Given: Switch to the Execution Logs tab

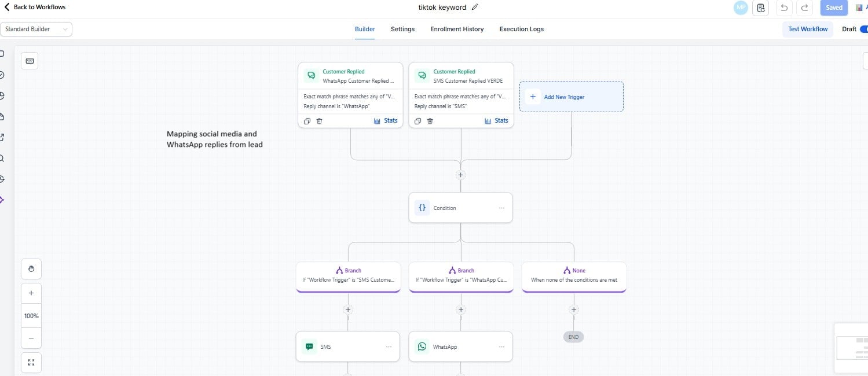Looking at the screenshot, I should click(521, 29).
